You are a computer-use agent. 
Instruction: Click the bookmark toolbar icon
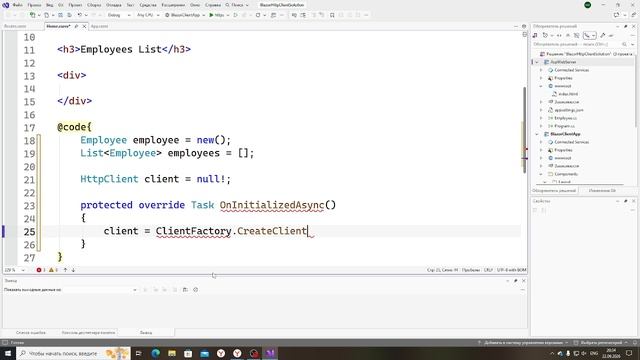[332, 15]
